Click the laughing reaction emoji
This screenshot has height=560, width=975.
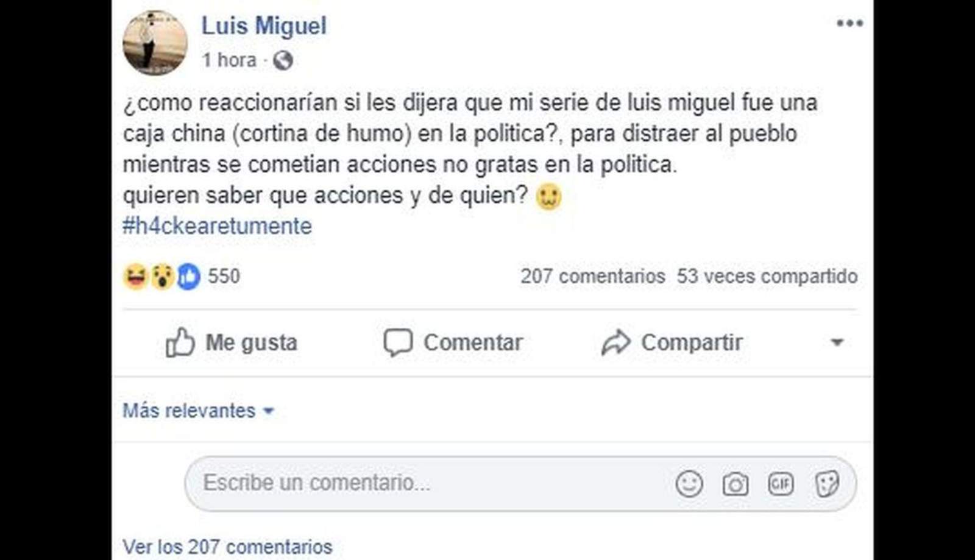click(x=135, y=277)
